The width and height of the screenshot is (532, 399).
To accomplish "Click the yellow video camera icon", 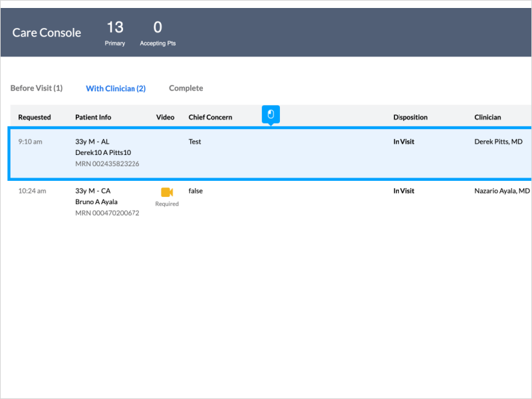I will [x=167, y=192].
